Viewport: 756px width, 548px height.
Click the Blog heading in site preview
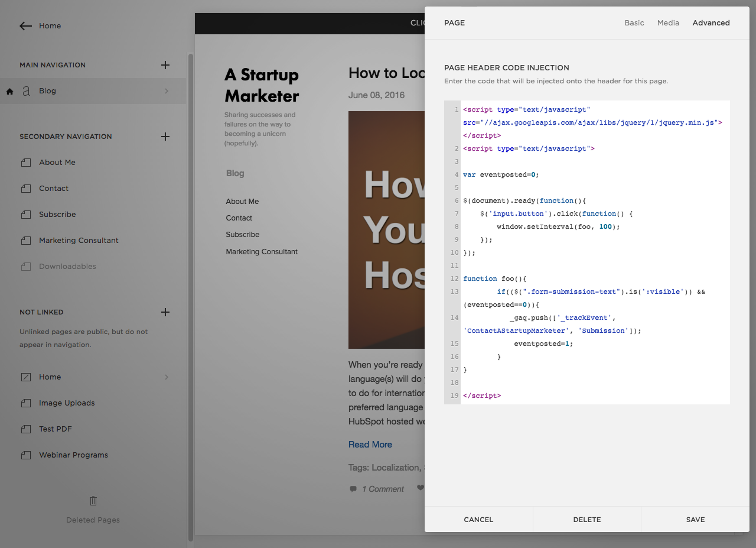[x=235, y=173]
